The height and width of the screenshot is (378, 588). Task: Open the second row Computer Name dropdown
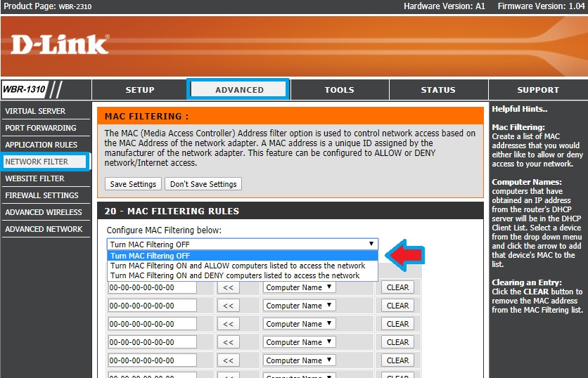click(x=299, y=306)
